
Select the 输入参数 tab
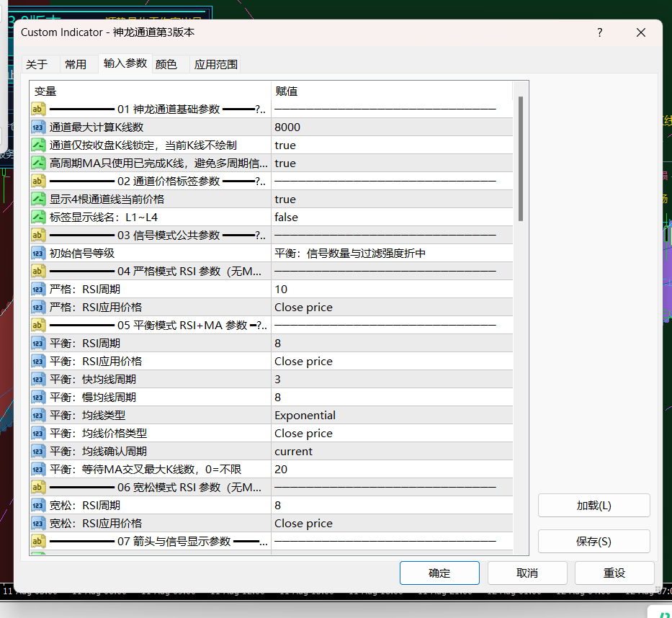125,63
